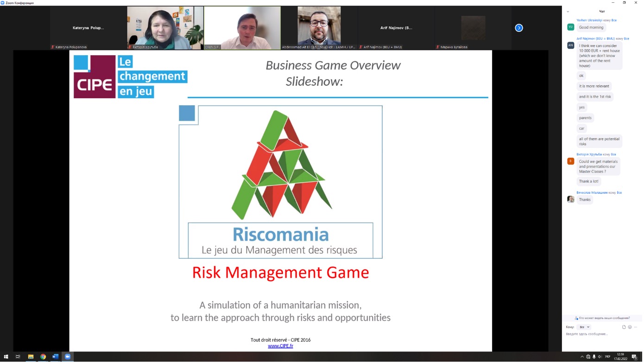
Task: Select Kateryna Polupanova's video tile
Action: [88, 28]
